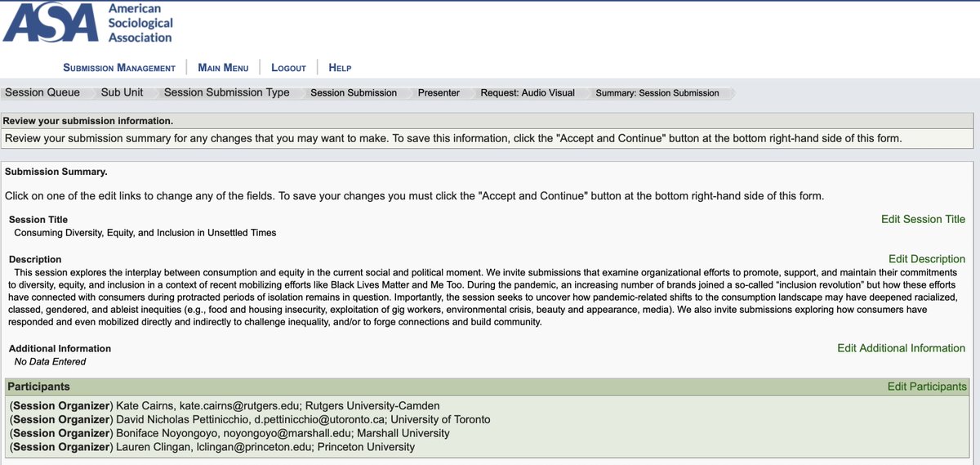Click the David Nicholas Pettinicchio participant row
Viewport: 980px width, 465px height.
[x=250, y=419]
